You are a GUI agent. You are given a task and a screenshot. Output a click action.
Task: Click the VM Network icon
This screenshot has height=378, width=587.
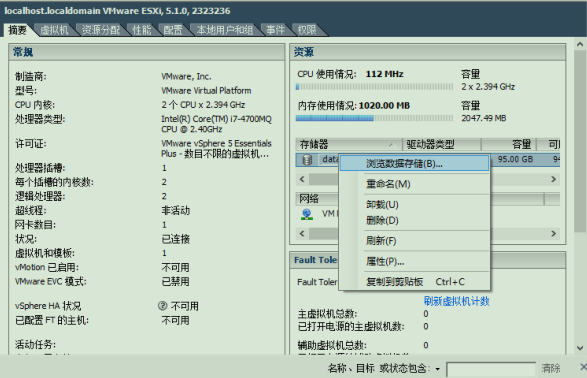tap(307, 214)
